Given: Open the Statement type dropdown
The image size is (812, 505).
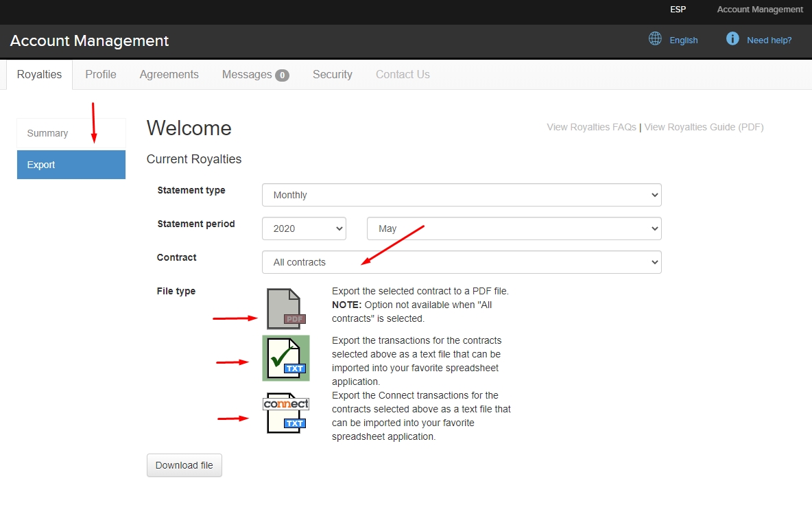Looking at the screenshot, I should 461,195.
